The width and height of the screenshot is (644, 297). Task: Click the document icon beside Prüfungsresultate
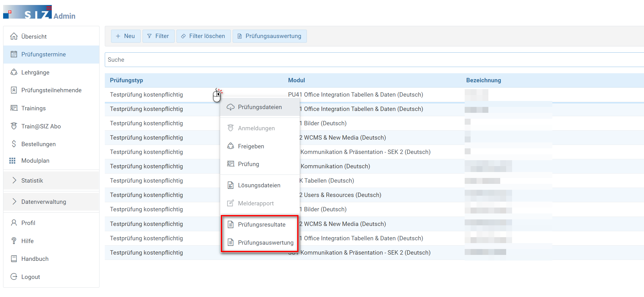[230, 224]
